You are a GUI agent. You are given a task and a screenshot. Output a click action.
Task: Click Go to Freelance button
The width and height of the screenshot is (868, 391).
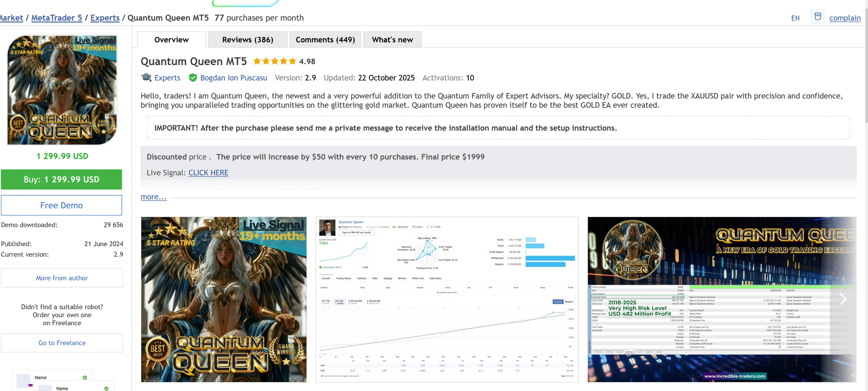(x=62, y=343)
